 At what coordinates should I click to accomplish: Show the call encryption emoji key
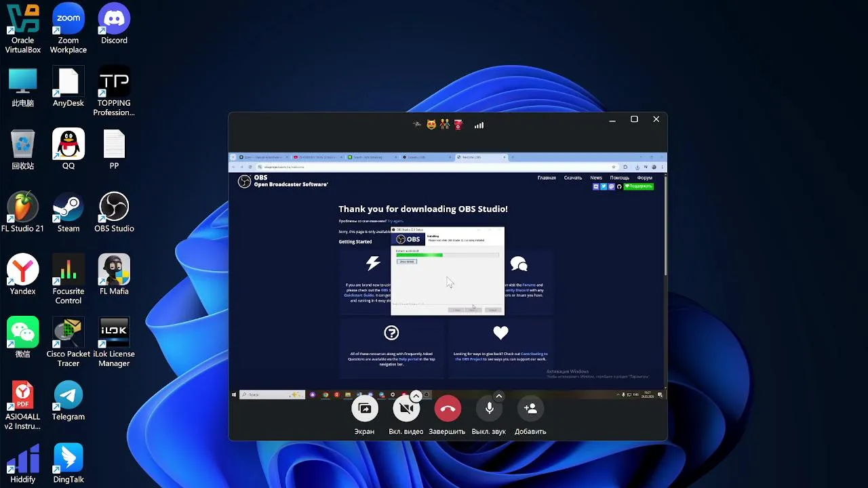coord(437,125)
